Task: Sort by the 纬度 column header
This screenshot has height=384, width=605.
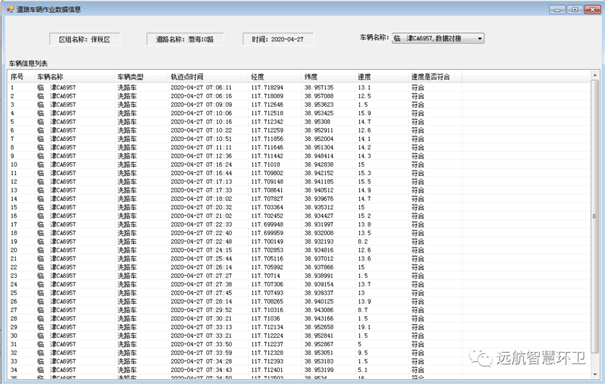Action: [x=329, y=77]
